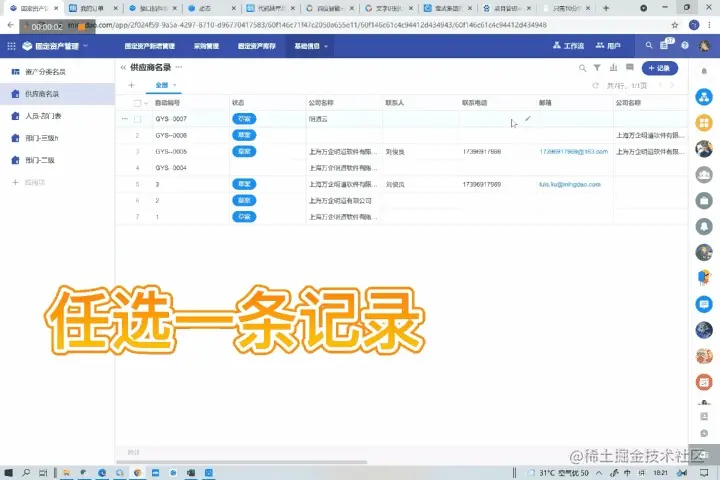Check the GYS-0007 row checkbox

pyautogui.click(x=137, y=119)
